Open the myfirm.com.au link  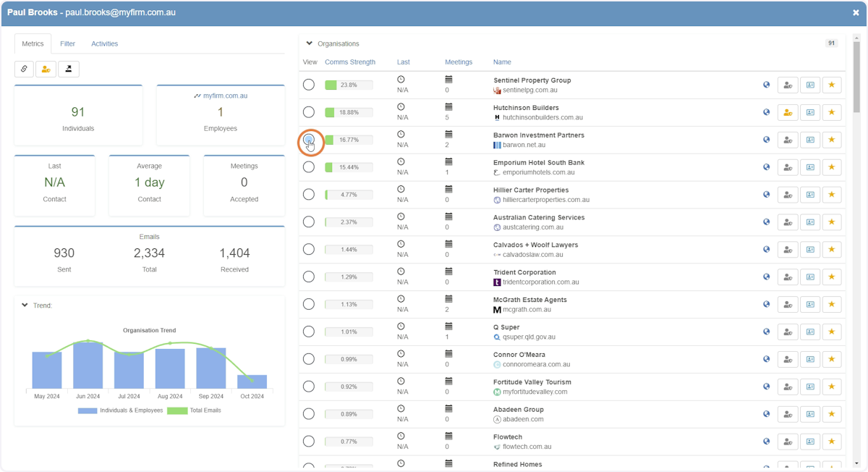coord(225,96)
